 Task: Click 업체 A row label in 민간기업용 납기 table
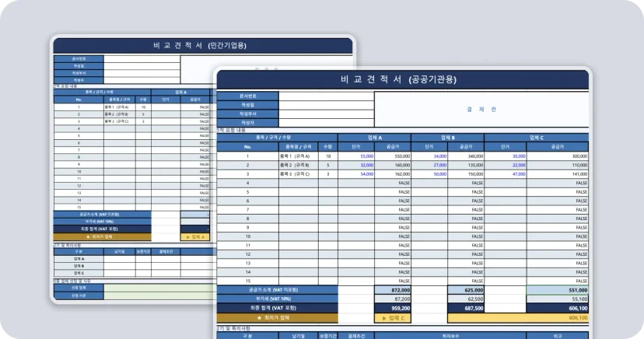pyautogui.click(x=79, y=259)
